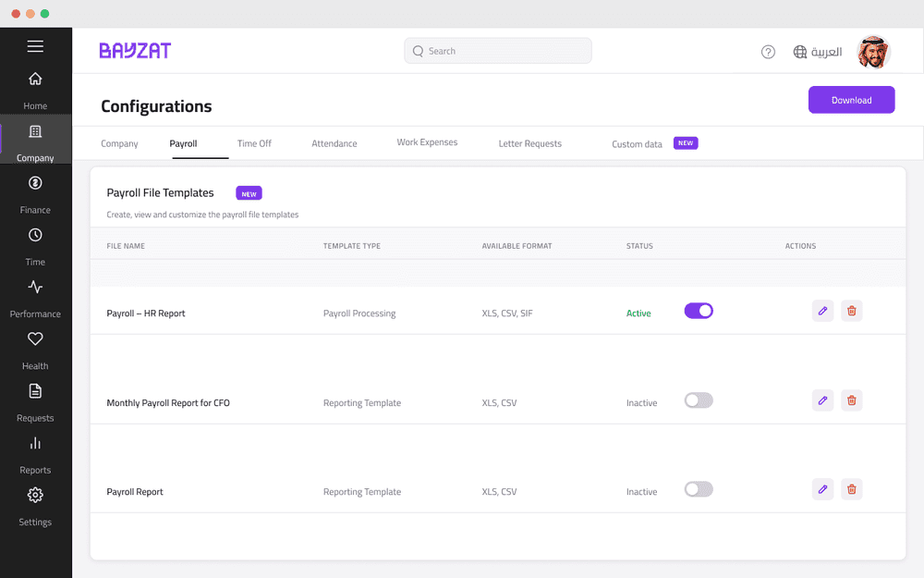Viewport: 924px width, 578px height.
Task: Open the Time clock icon
Action: tap(35, 236)
